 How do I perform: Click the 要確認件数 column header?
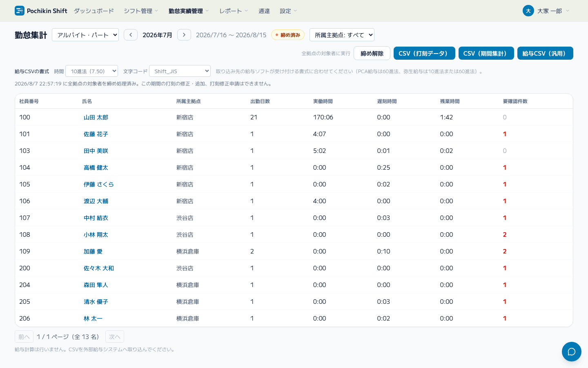pos(515,101)
